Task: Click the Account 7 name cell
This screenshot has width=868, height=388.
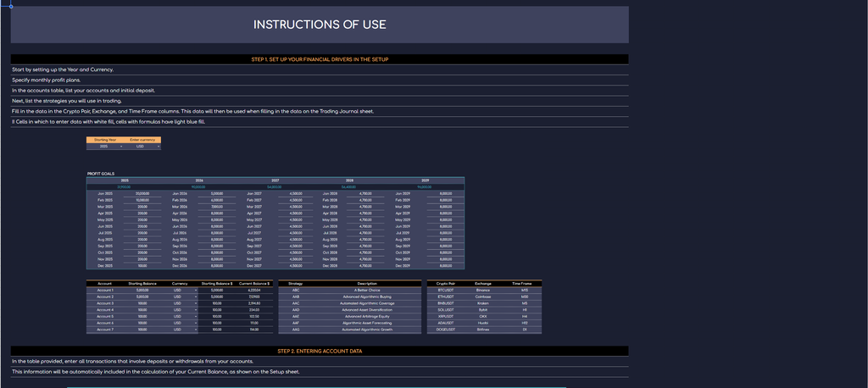Action: (104, 330)
